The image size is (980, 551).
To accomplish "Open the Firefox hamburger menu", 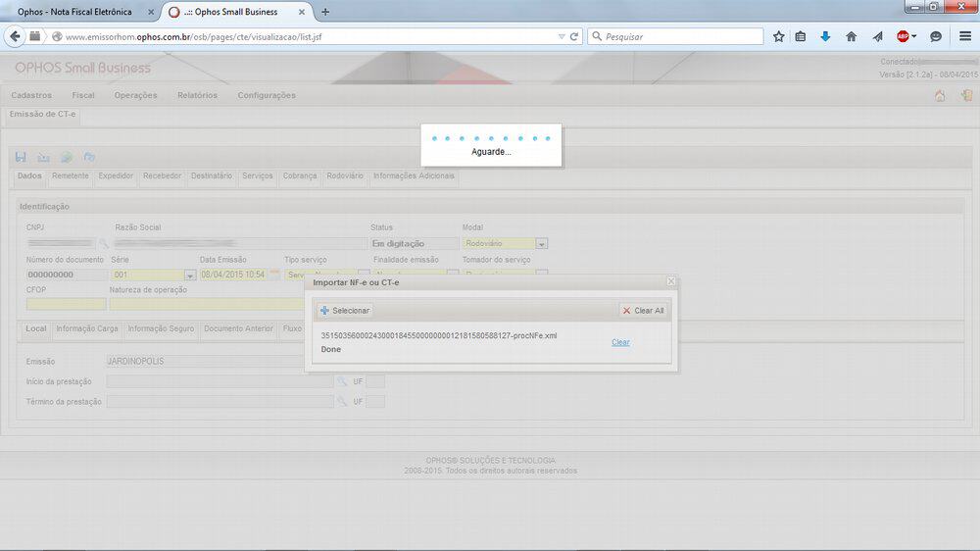I will coord(965,36).
